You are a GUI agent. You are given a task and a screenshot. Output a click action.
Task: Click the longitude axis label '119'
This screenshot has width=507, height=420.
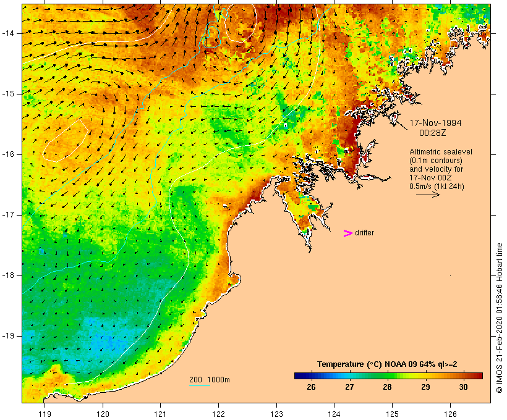click(45, 414)
